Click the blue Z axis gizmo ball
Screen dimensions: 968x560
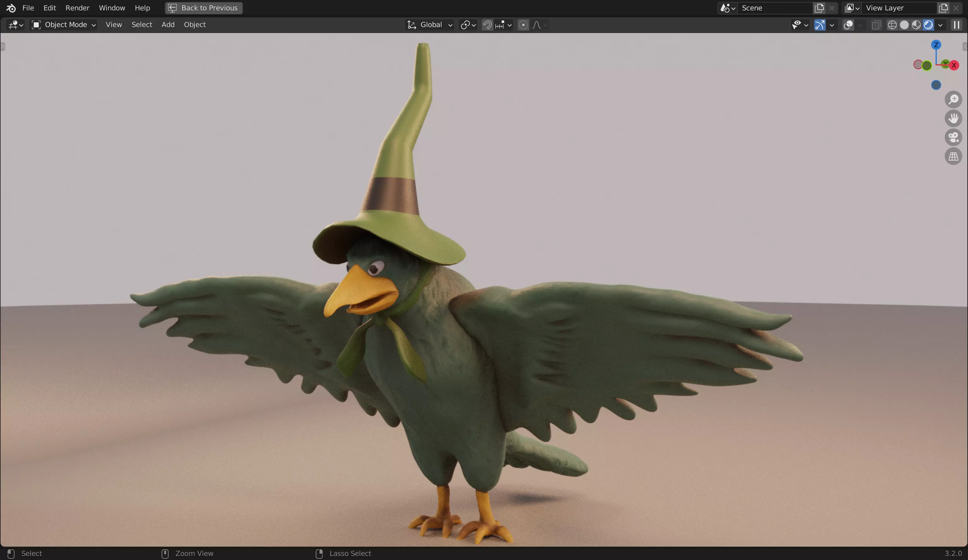tap(936, 45)
